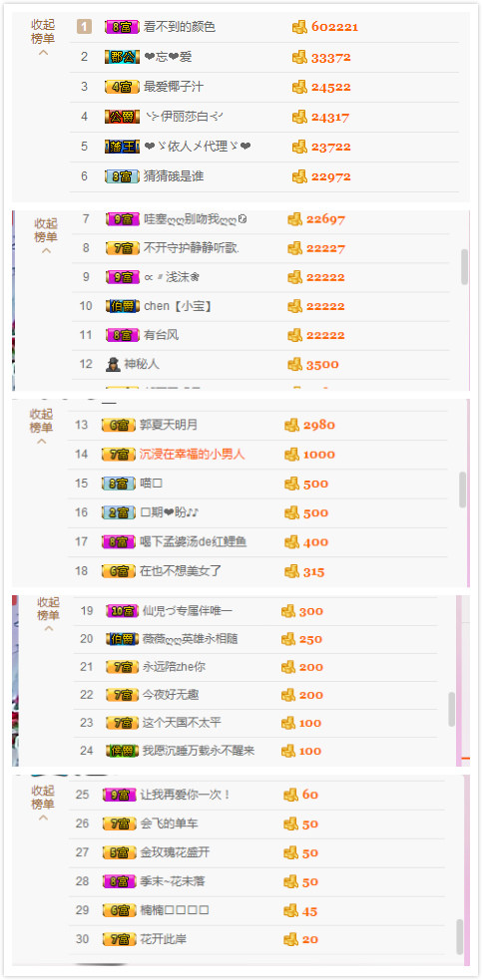Click the coin icon next to 315
The width and height of the screenshot is (482, 980).
tap(291, 571)
